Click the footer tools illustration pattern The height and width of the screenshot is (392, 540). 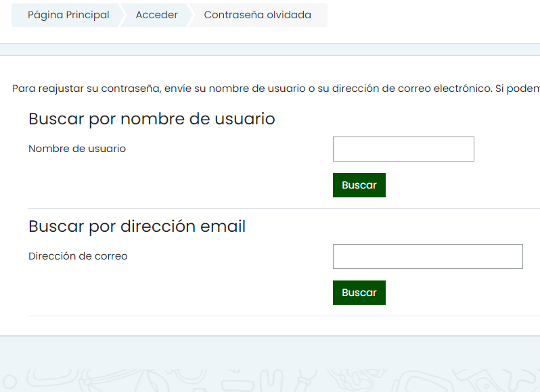(270, 381)
